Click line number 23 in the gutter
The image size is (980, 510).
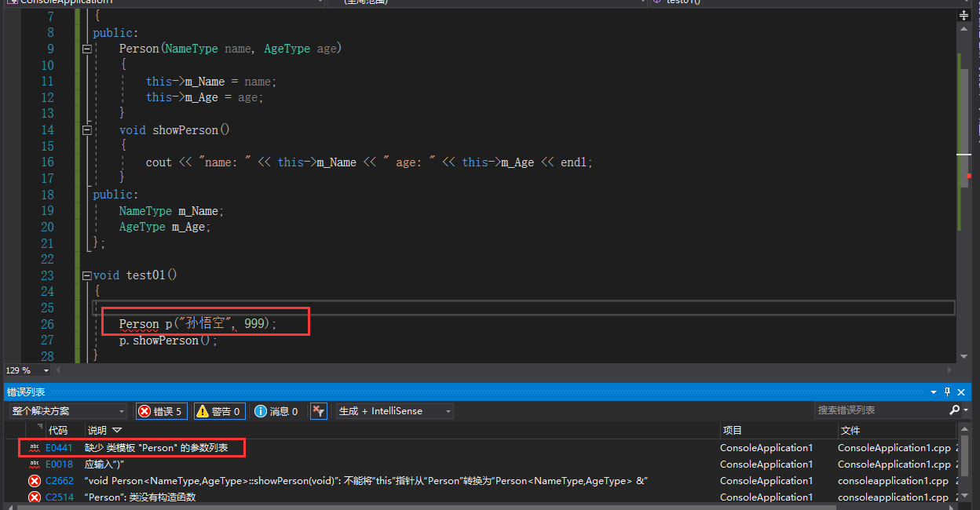[47, 275]
